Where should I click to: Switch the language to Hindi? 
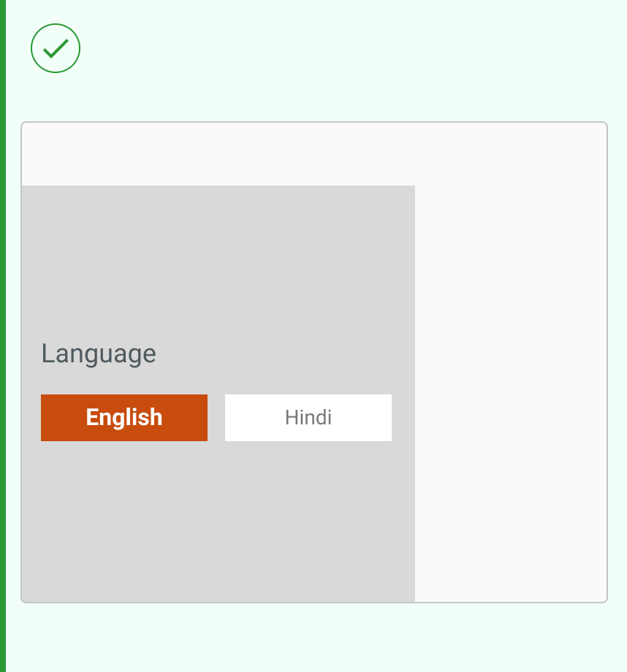pyautogui.click(x=308, y=418)
